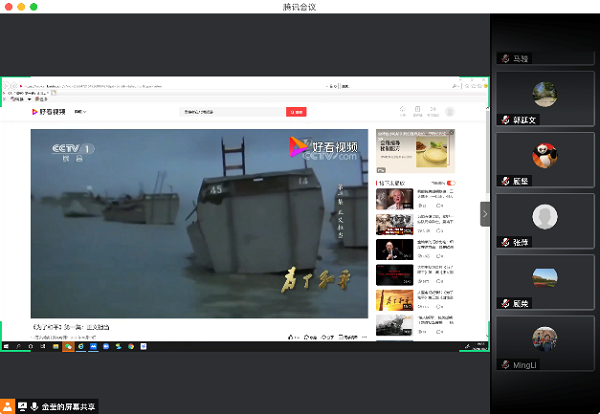Toggle the autoplay switch above the recommended videos
The image size is (600, 414).
click(450, 183)
